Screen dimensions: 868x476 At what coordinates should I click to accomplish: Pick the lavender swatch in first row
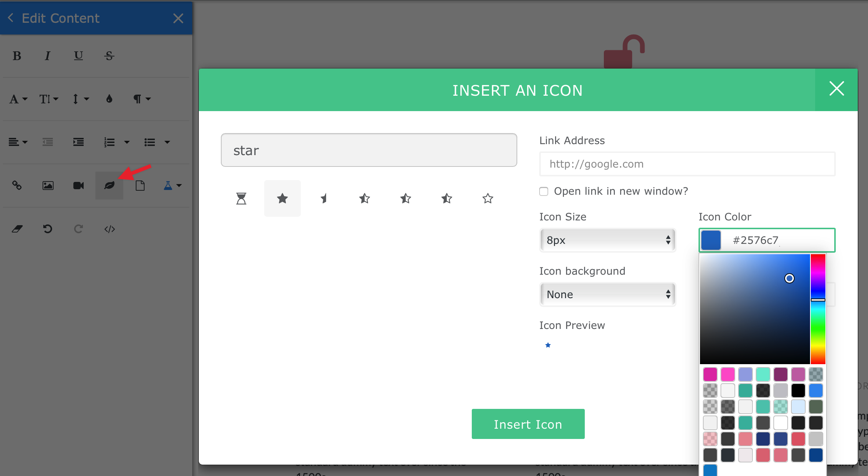pos(745,374)
